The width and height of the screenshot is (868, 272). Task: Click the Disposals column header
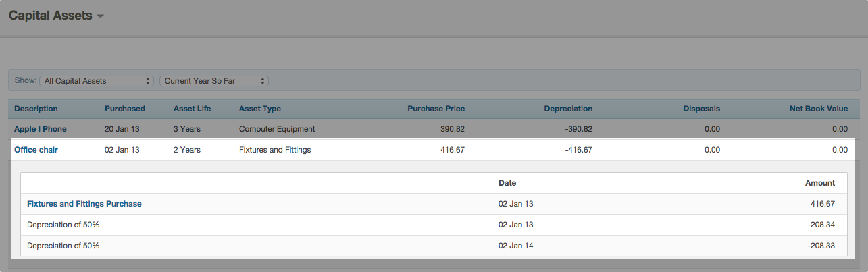[x=701, y=109]
